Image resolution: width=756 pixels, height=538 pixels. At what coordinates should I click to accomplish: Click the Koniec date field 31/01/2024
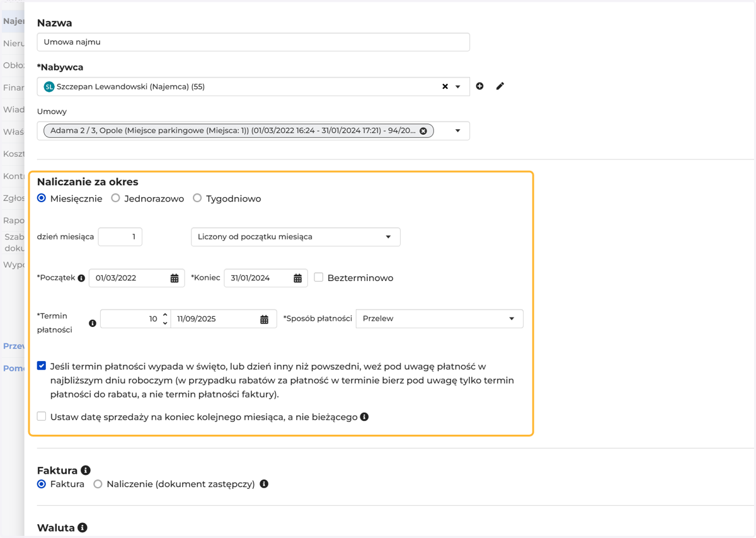(x=266, y=278)
